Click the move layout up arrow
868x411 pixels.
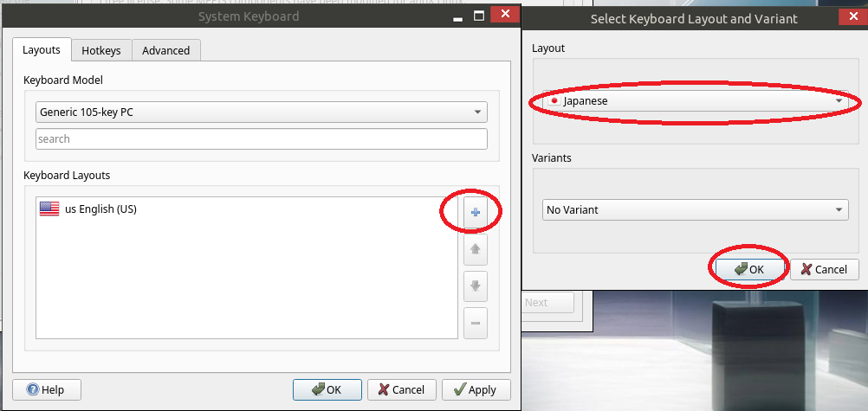pyautogui.click(x=475, y=250)
